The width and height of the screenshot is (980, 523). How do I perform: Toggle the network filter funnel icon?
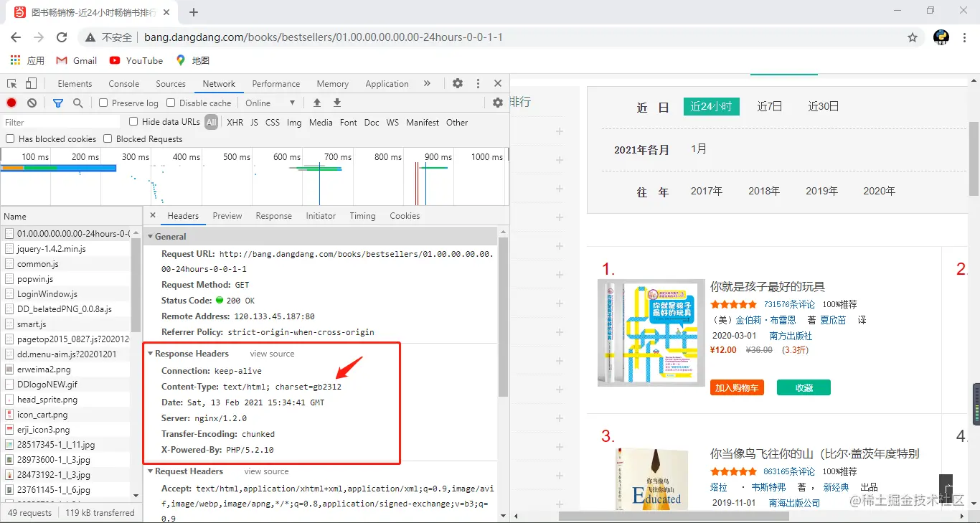tap(58, 103)
